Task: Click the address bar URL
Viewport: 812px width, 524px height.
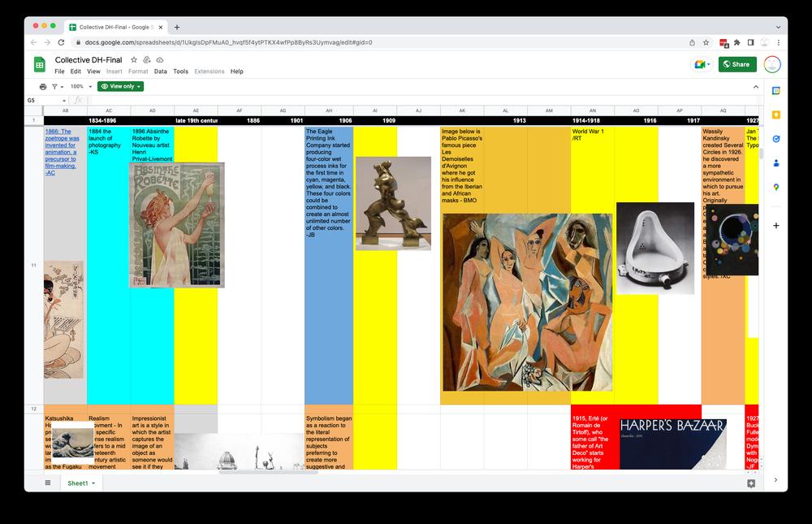Action: coord(228,42)
